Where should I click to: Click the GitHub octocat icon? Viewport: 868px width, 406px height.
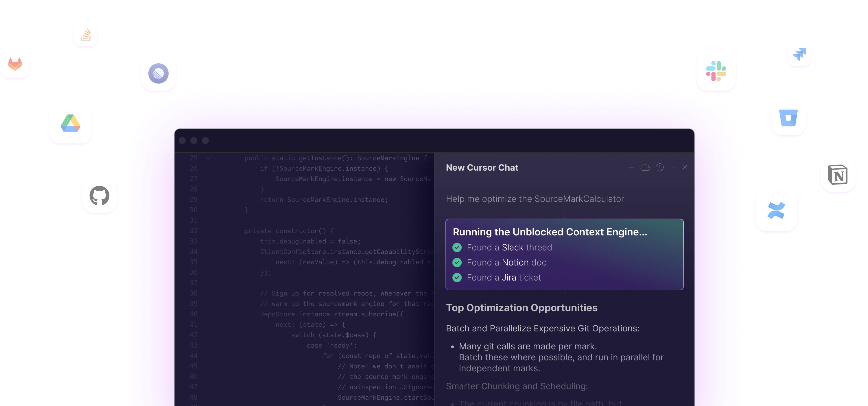(99, 196)
